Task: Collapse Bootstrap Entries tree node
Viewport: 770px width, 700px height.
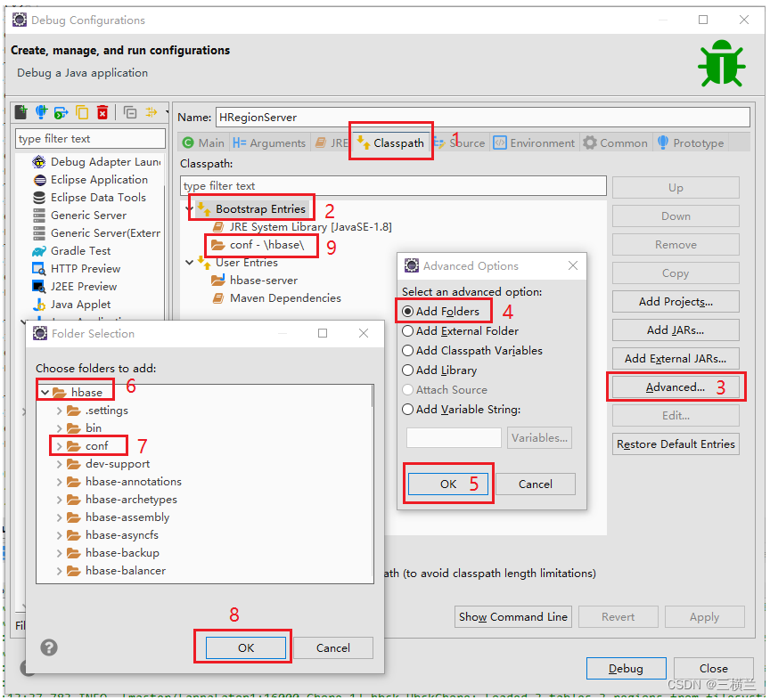Action: tap(190, 209)
